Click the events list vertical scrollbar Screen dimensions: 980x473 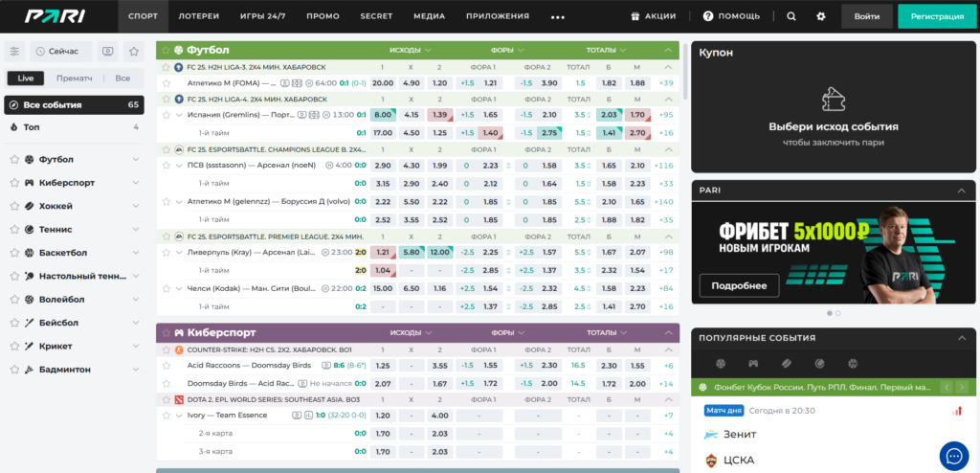tap(685, 71)
